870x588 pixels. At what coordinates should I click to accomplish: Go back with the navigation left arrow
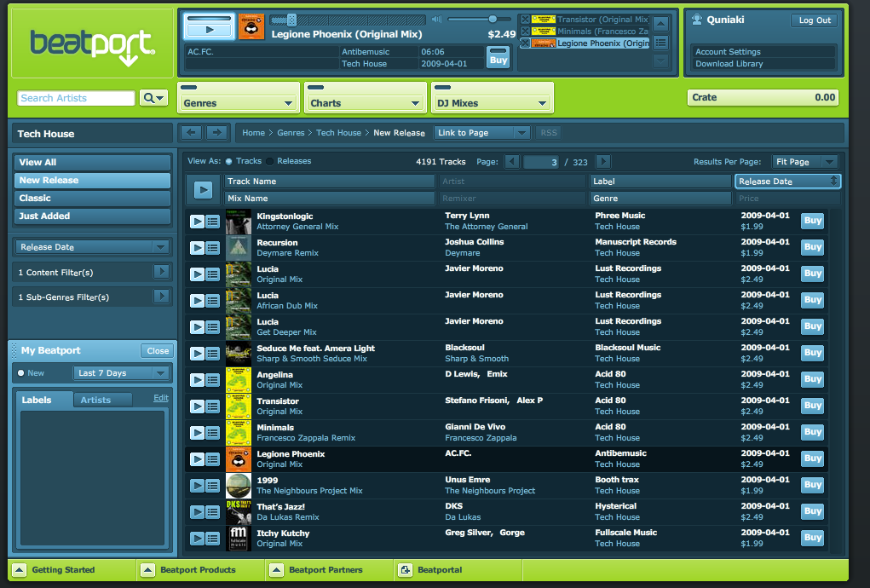point(191,133)
